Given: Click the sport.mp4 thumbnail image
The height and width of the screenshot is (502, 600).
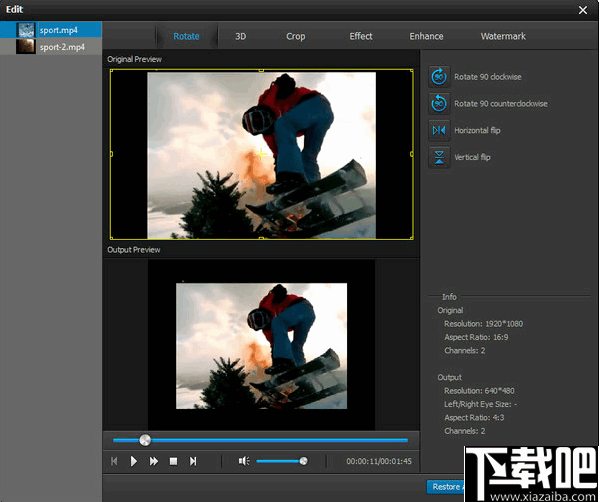Looking at the screenshot, I should pyautogui.click(x=26, y=30).
